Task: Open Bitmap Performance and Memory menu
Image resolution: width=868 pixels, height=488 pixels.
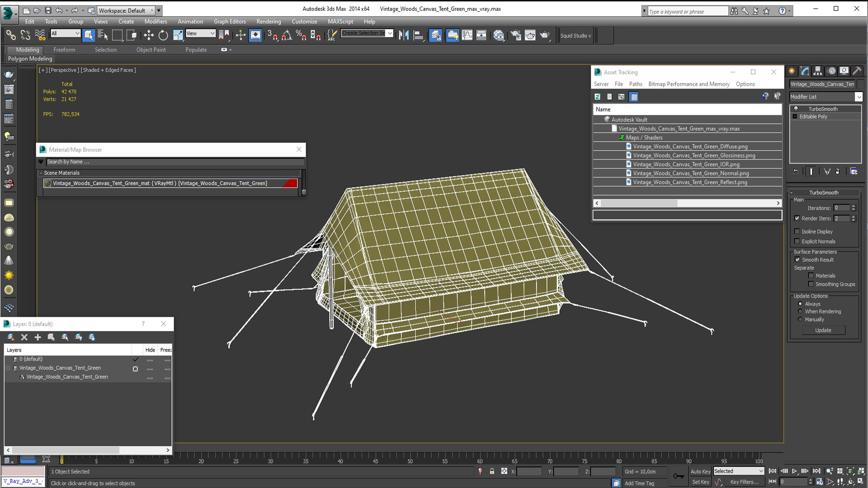Action: (689, 84)
